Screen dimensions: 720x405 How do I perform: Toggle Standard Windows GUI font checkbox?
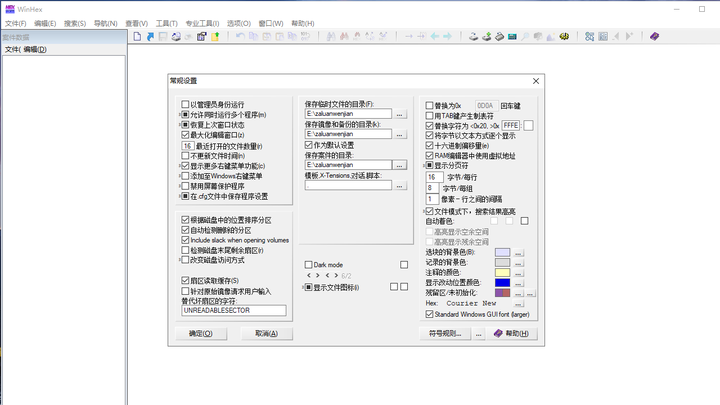[x=429, y=314]
